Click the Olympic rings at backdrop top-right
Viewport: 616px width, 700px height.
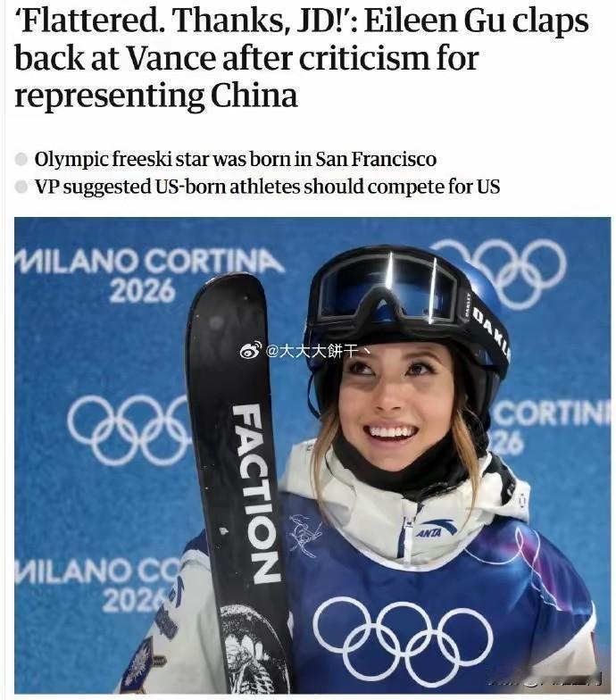click(500, 272)
